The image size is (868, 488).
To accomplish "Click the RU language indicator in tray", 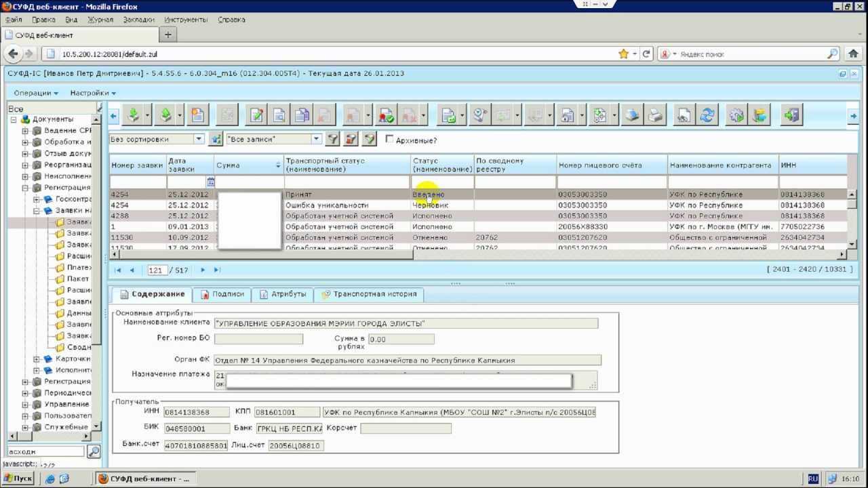I will coord(812,479).
